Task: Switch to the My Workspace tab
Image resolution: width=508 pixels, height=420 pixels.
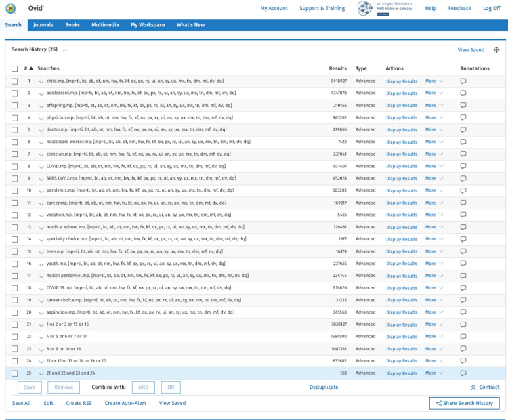Action: tap(148, 25)
